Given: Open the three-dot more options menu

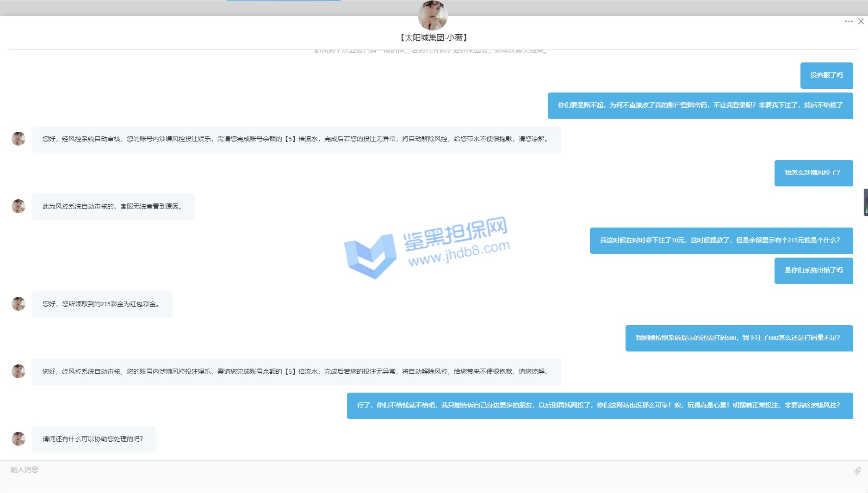Looking at the screenshot, I should point(849,21).
